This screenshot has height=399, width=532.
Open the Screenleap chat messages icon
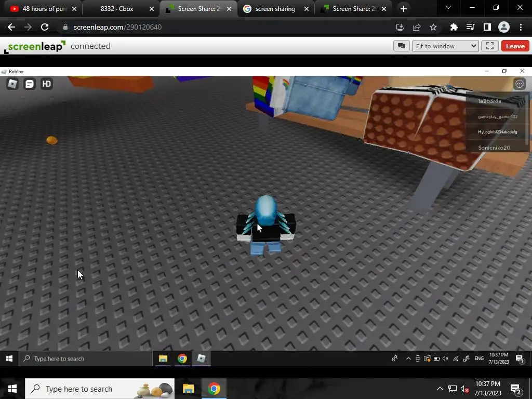[x=402, y=46]
